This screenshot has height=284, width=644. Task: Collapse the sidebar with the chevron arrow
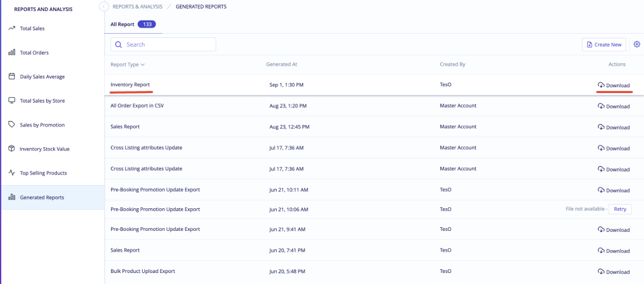tap(103, 6)
